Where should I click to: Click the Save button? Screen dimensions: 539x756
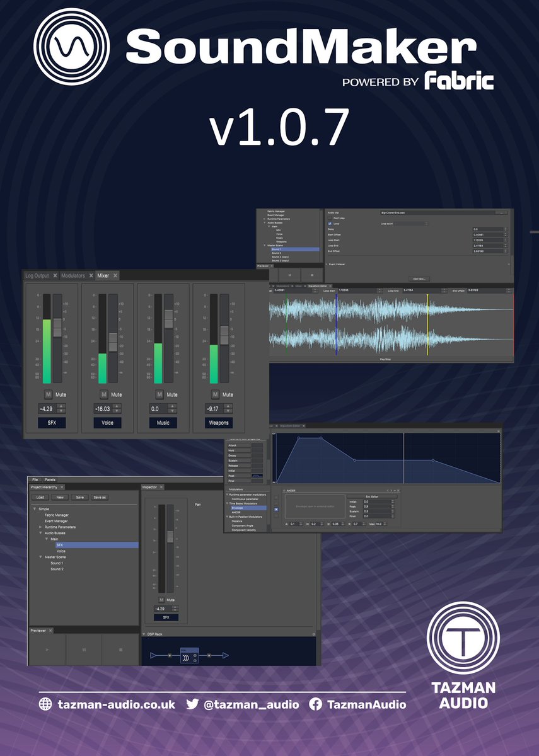click(79, 497)
